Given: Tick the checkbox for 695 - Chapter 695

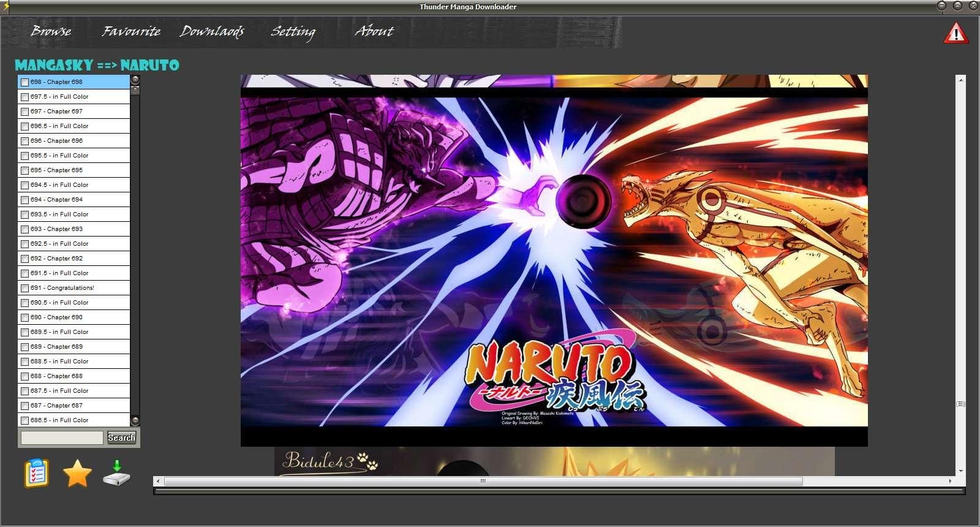Looking at the screenshot, I should coord(25,170).
